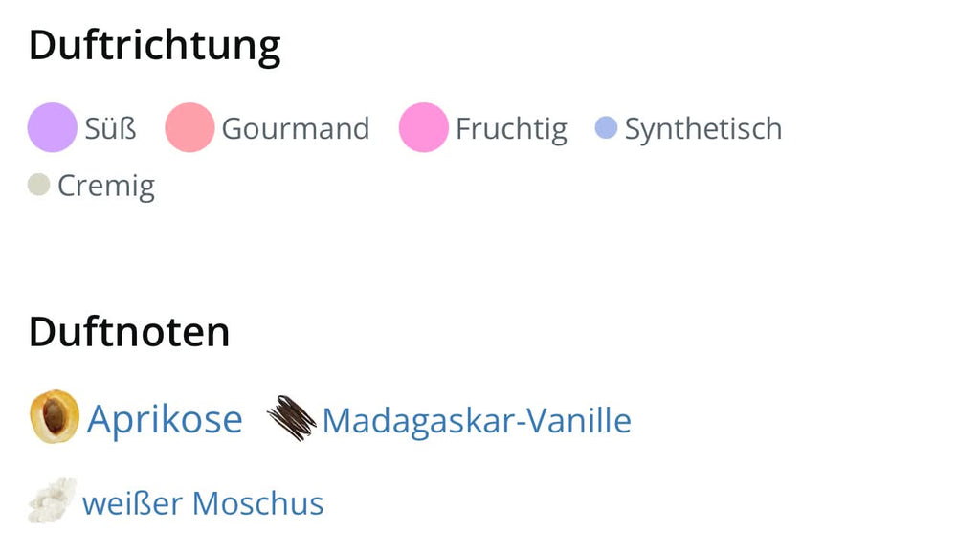The width and height of the screenshot is (980, 554).
Task: Open the Madagaskar-Vanille note link
Action: (x=476, y=420)
